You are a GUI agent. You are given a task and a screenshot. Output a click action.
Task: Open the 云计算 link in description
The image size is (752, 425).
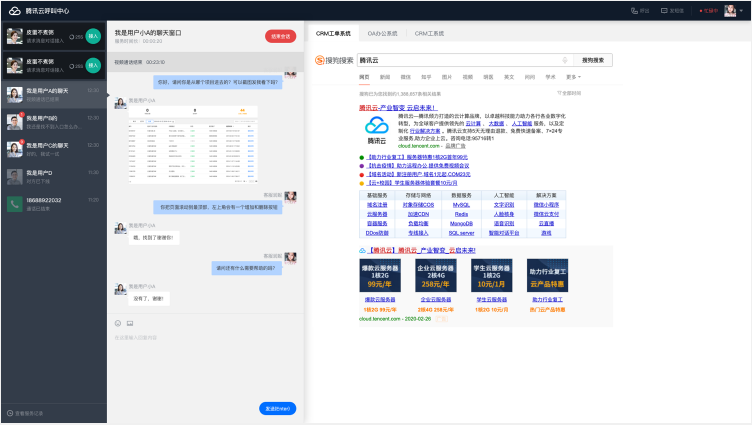click(x=473, y=124)
